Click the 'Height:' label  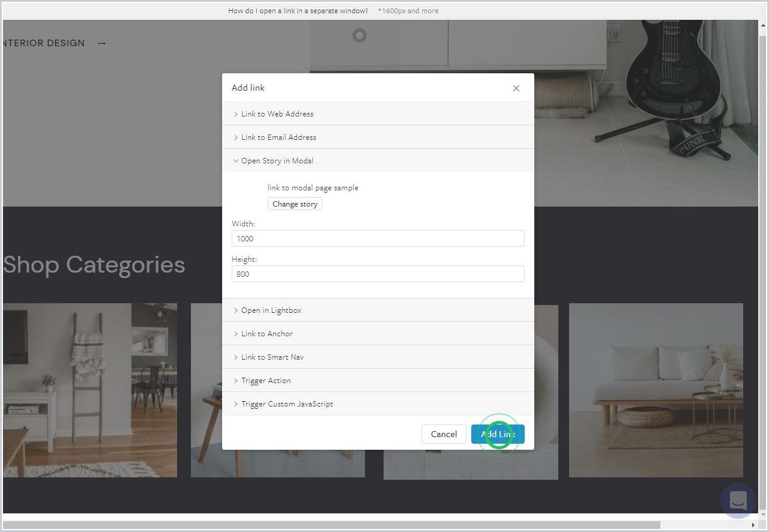244,259
